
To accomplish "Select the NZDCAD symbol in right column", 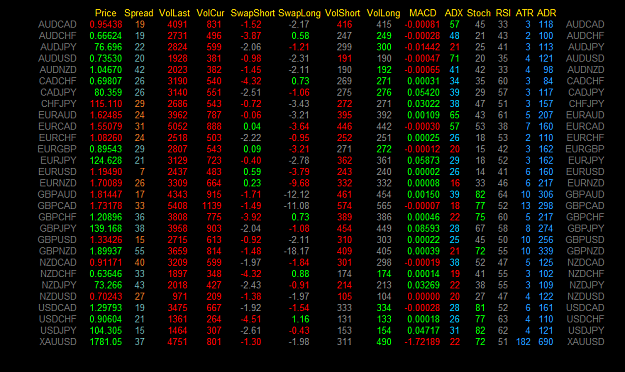I will (x=586, y=263).
